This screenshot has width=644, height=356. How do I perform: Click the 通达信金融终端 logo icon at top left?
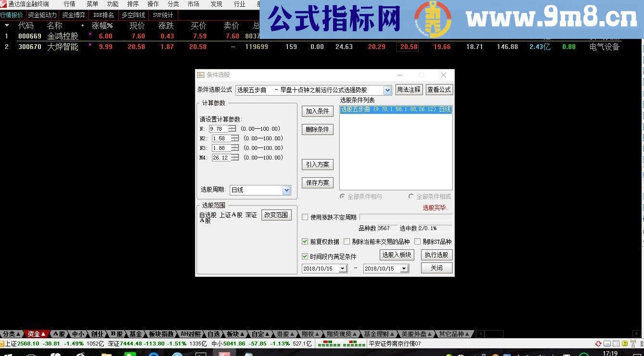(x=4, y=4)
